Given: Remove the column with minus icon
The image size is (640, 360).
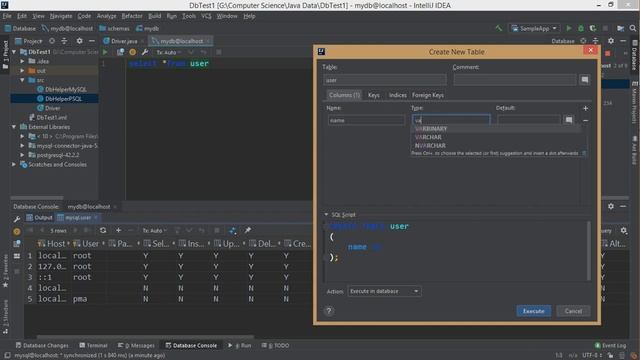Looking at the screenshot, I should (585, 120).
